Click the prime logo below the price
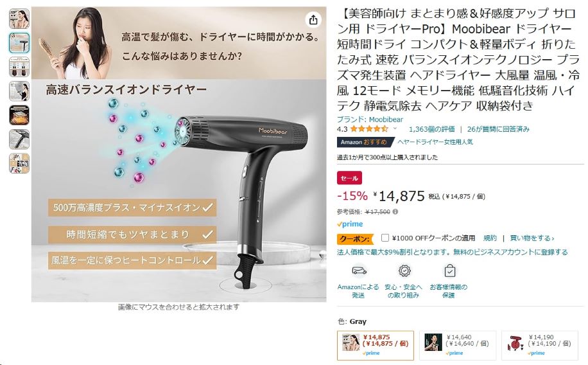 (350, 224)
